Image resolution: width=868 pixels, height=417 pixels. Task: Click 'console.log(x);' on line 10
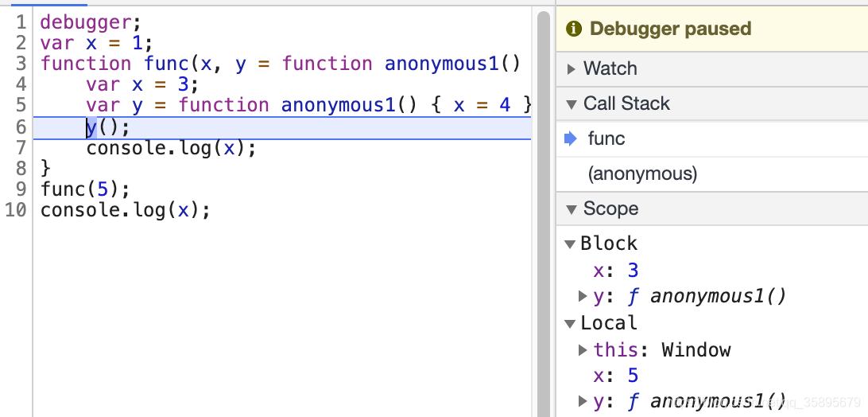pyautogui.click(x=125, y=210)
